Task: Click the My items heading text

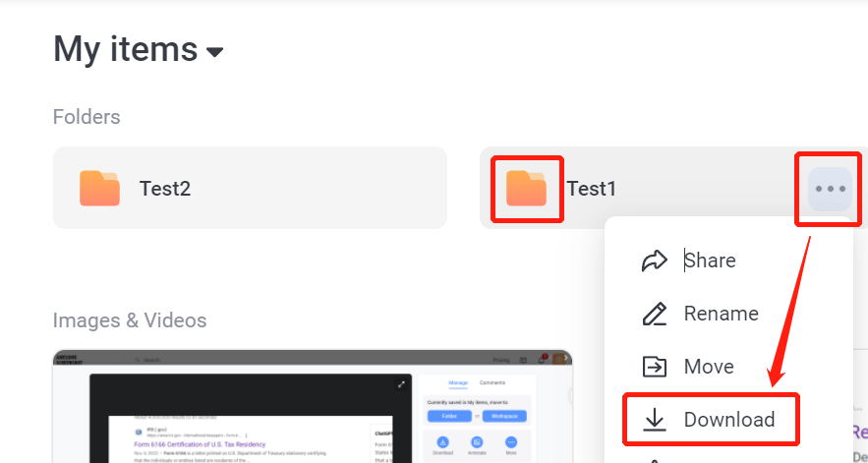Action: coord(126,49)
